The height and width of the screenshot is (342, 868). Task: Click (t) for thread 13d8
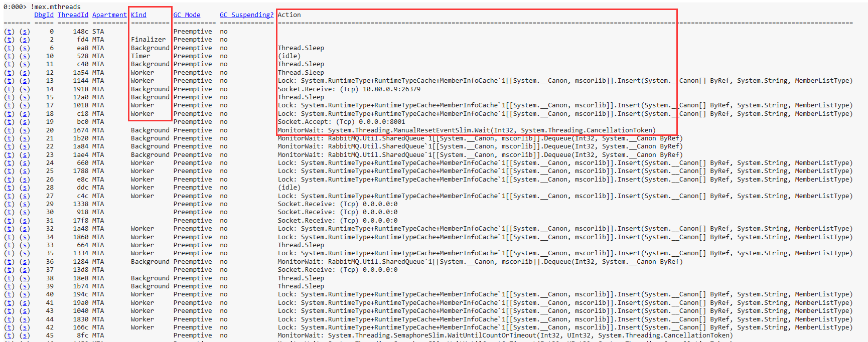point(9,270)
